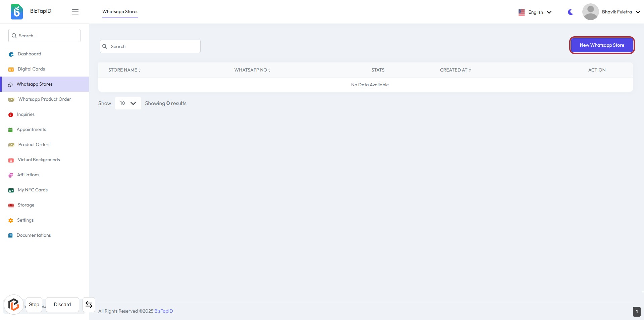Viewport: 644px width, 320px height.
Task: Expand the English language dropdown
Action: [x=535, y=12]
